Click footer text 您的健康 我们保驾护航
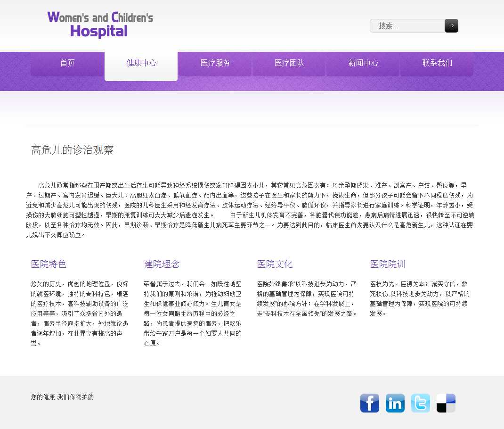Image resolution: width=504 pixels, height=429 pixels. tap(62, 397)
